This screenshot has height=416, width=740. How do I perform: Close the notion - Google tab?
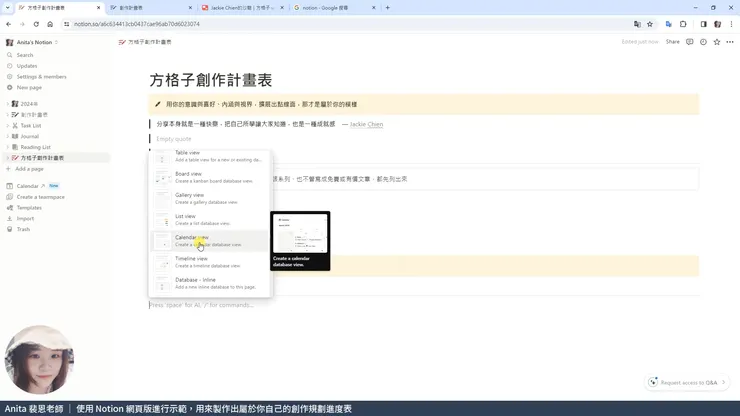pyautogui.click(x=373, y=8)
